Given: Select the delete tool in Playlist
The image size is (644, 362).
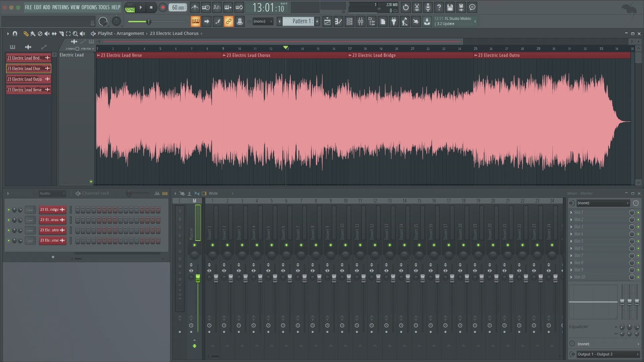Looking at the screenshot, I should [x=40, y=34].
